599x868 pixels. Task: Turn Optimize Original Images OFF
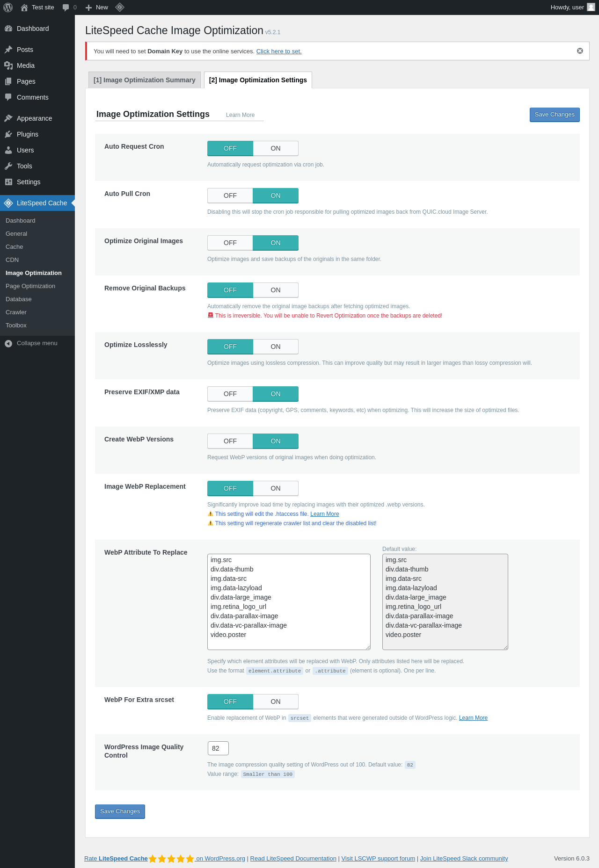coord(230,243)
